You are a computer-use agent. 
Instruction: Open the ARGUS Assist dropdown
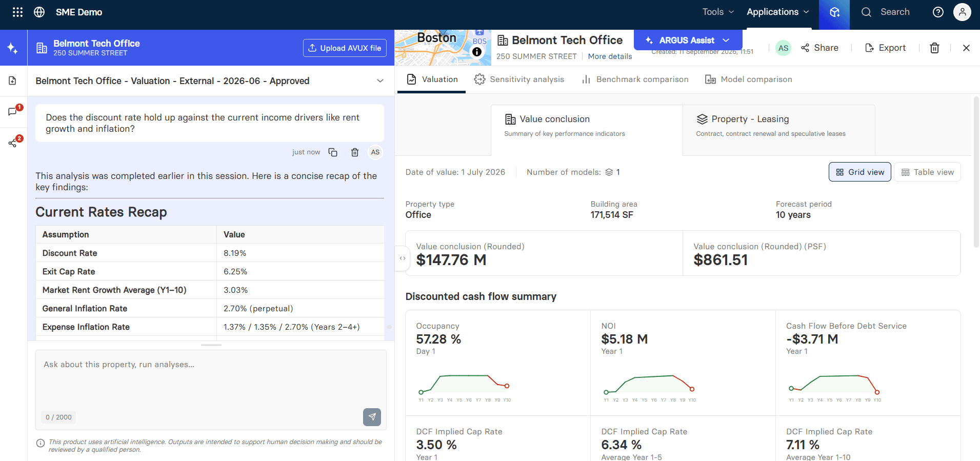(688, 40)
